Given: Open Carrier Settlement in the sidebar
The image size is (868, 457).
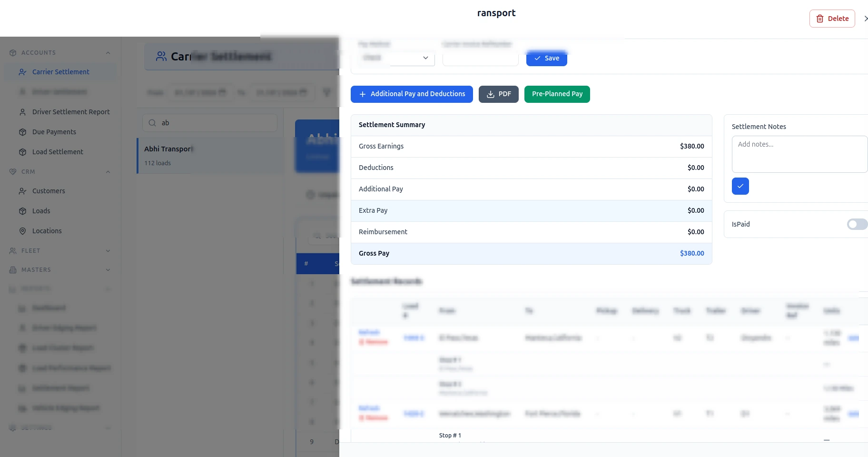Looking at the screenshot, I should point(60,72).
